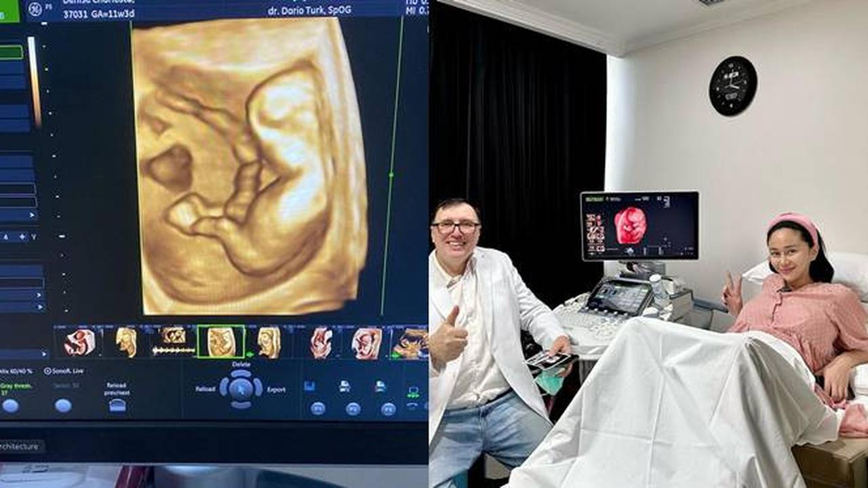Toggle the Gray thresh. round knob

point(10,405)
